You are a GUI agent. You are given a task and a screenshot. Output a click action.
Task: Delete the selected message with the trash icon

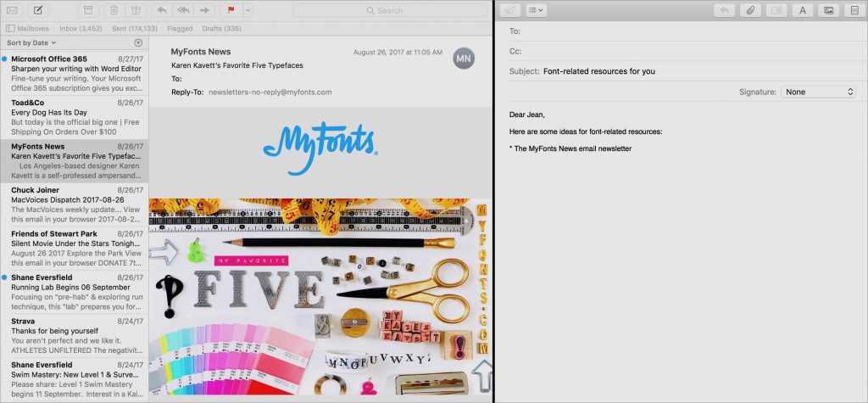pos(114,10)
